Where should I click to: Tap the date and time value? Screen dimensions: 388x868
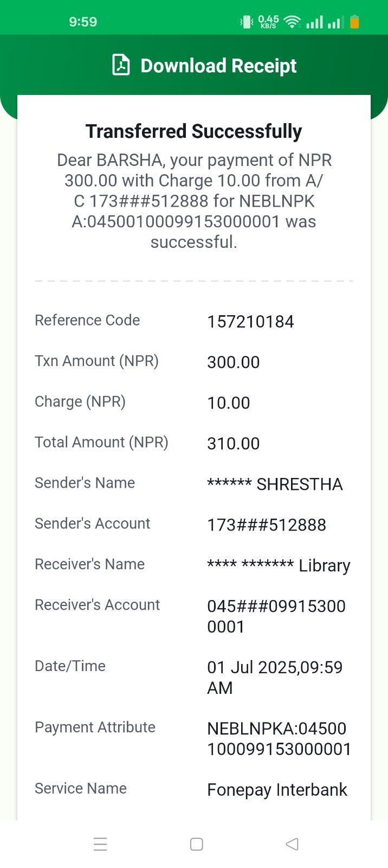[x=274, y=677]
